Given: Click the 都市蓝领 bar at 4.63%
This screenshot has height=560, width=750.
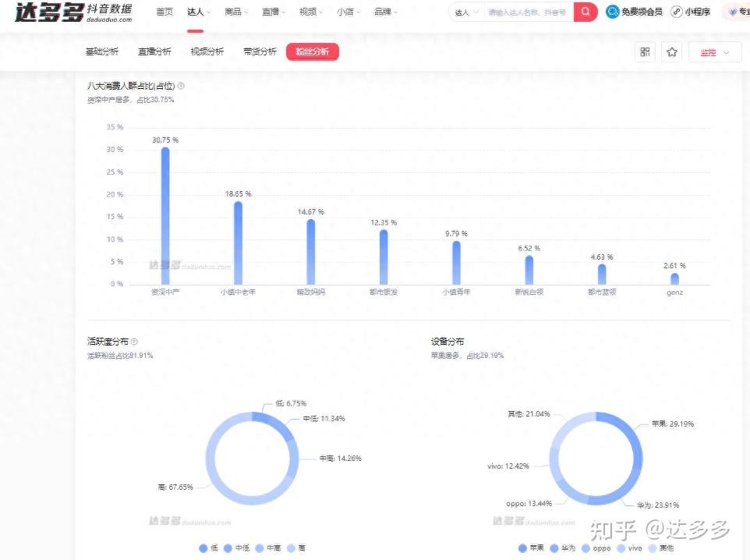Looking at the screenshot, I should point(602,275).
